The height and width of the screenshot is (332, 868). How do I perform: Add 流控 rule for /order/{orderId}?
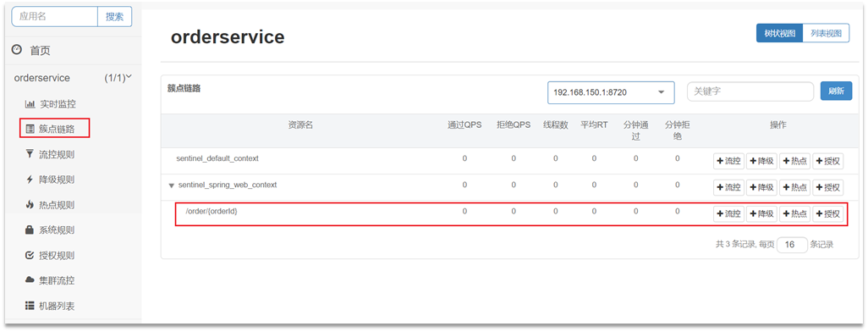point(728,214)
